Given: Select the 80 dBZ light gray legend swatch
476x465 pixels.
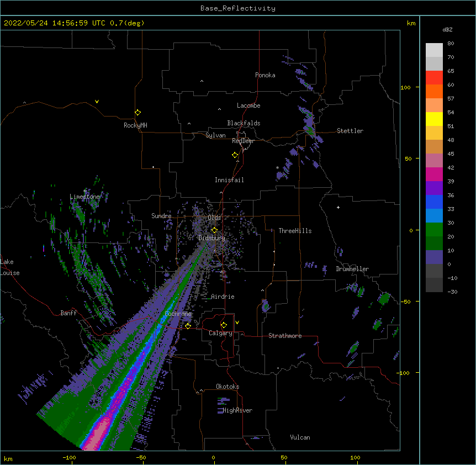Looking at the screenshot, I should pyautogui.click(x=434, y=50).
